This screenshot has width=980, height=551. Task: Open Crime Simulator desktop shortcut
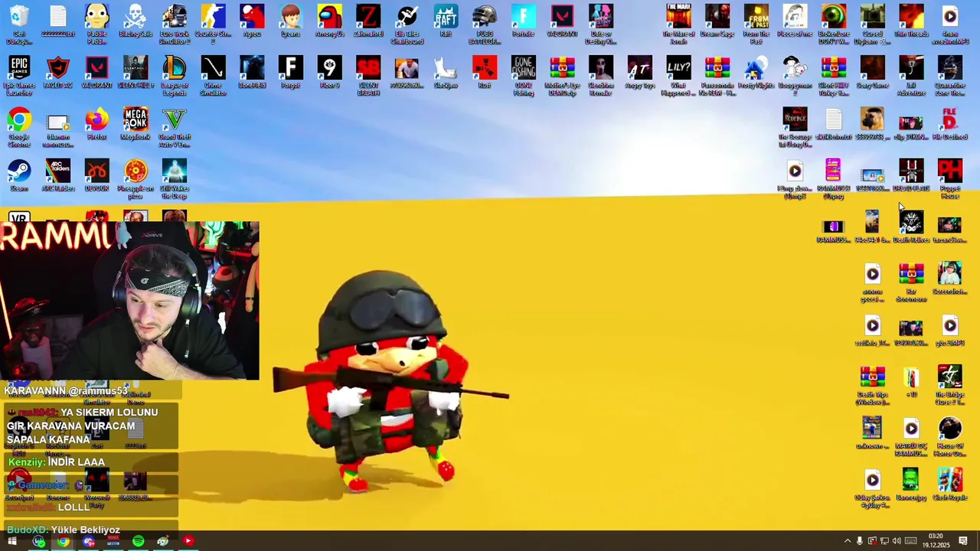[213, 75]
